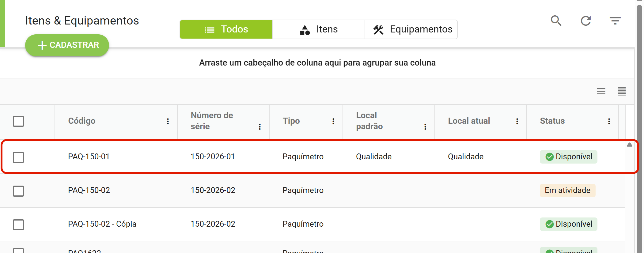Screen dimensions: 644x253
Task: Sort by Status column header
Action: [552, 121]
